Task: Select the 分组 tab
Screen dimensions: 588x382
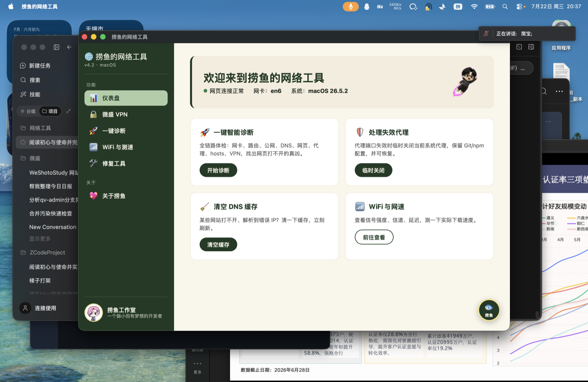Action: click(28, 111)
